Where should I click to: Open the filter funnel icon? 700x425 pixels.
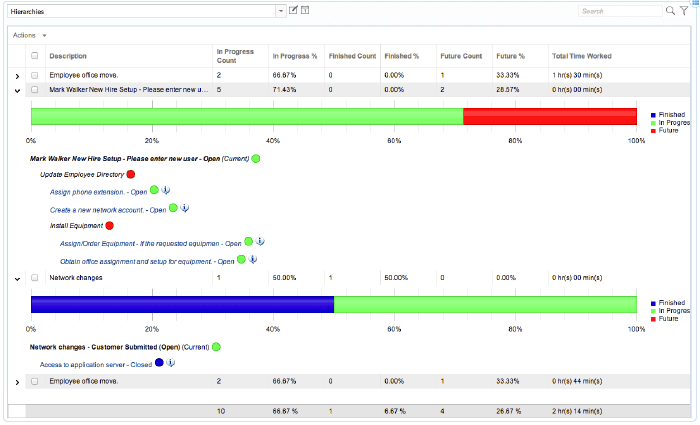click(684, 11)
